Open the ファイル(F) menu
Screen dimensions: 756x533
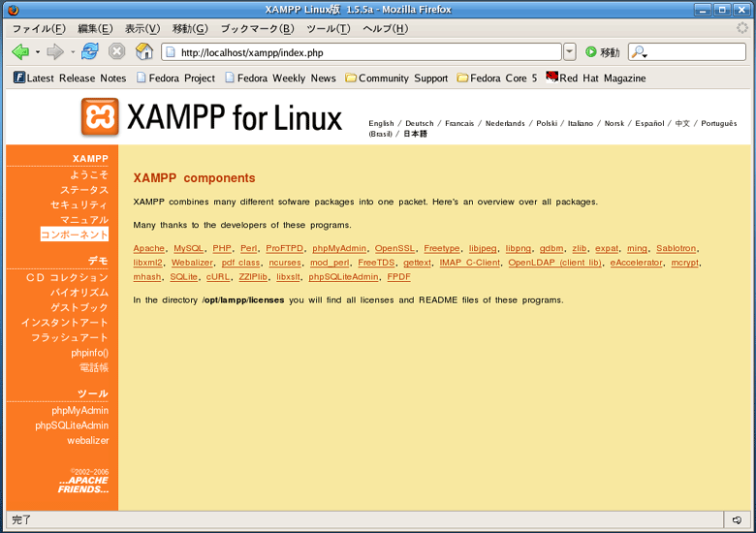coord(39,29)
